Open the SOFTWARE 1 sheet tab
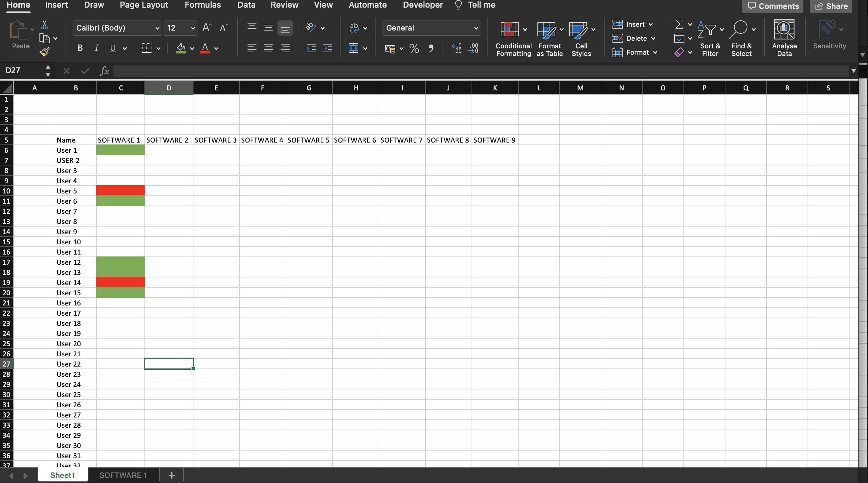Viewport: 868px width, 483px height. point(123,475)
